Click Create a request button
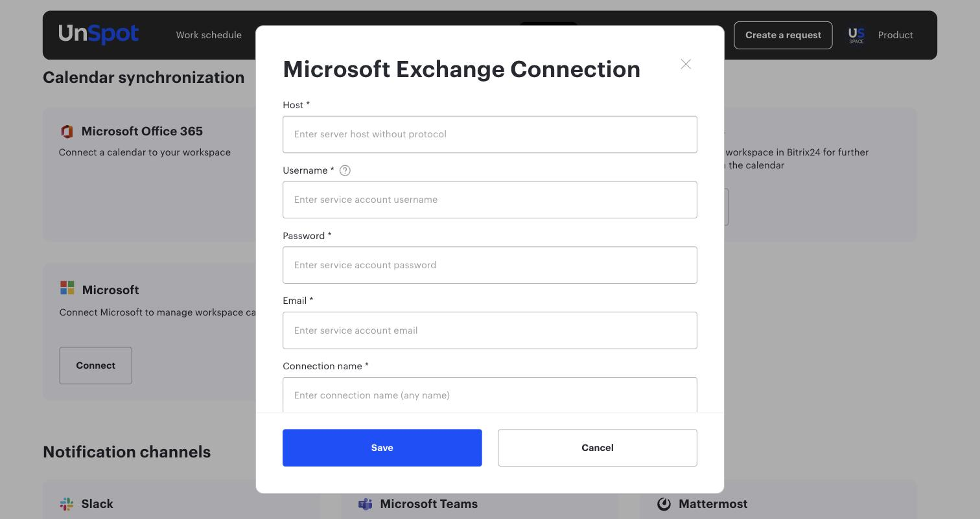Screen dimensions: 980x519 click(783, 35)
